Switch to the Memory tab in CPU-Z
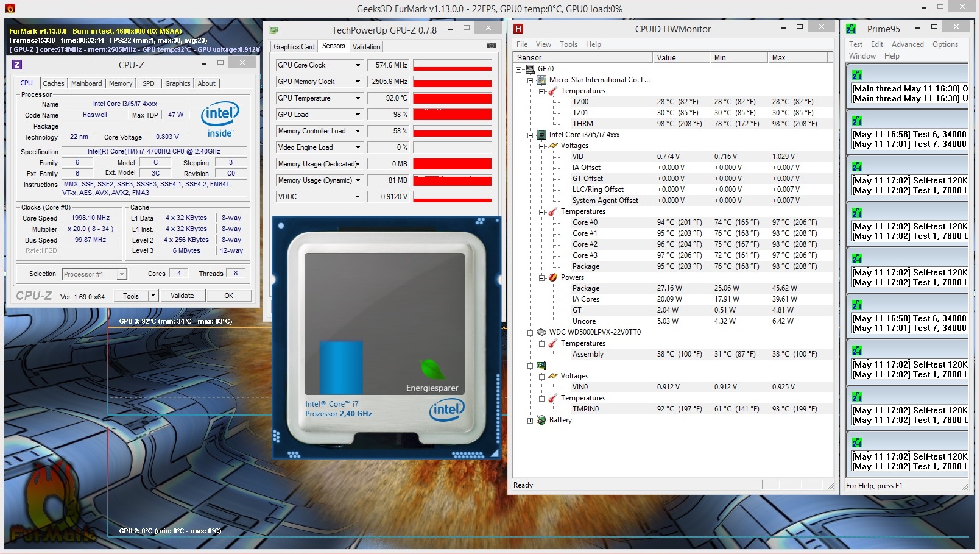This screenshot has height=554, width=980. tap(121, 83)
